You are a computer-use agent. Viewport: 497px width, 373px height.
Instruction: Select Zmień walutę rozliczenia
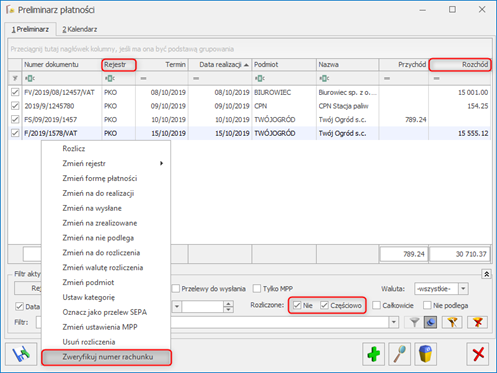pos(106,267)
